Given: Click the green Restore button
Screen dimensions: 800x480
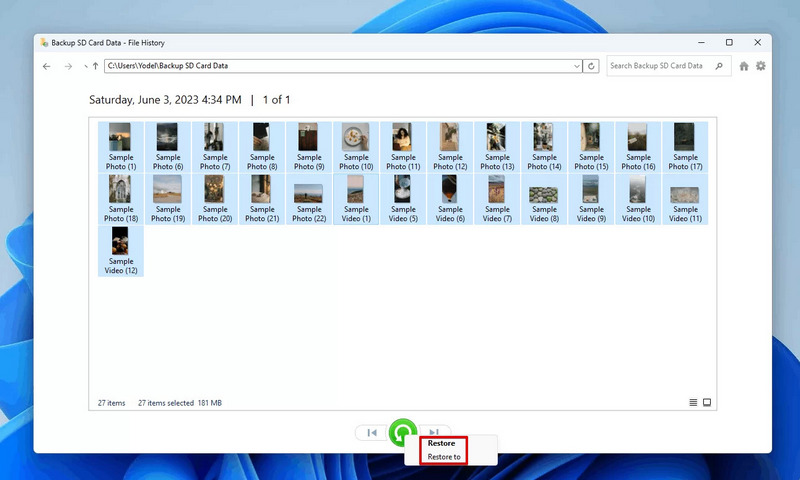Looking at the screenshot, I should (402, 432).
